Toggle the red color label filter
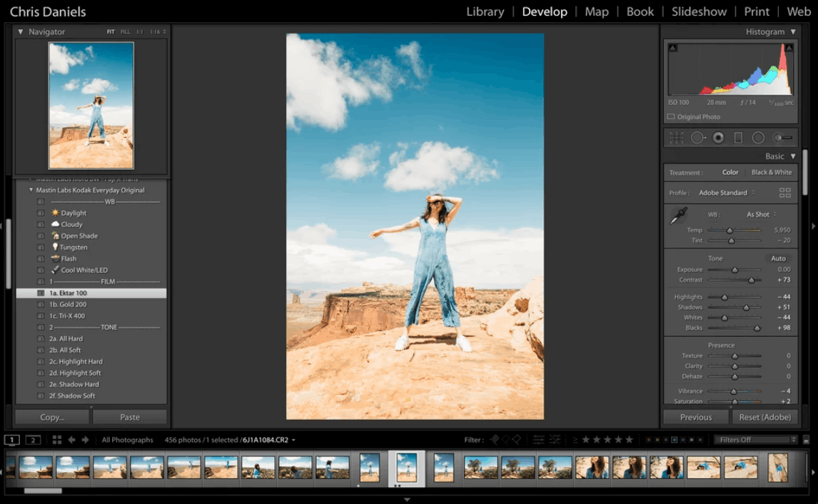The image size is (818, 504). (648, 440)
